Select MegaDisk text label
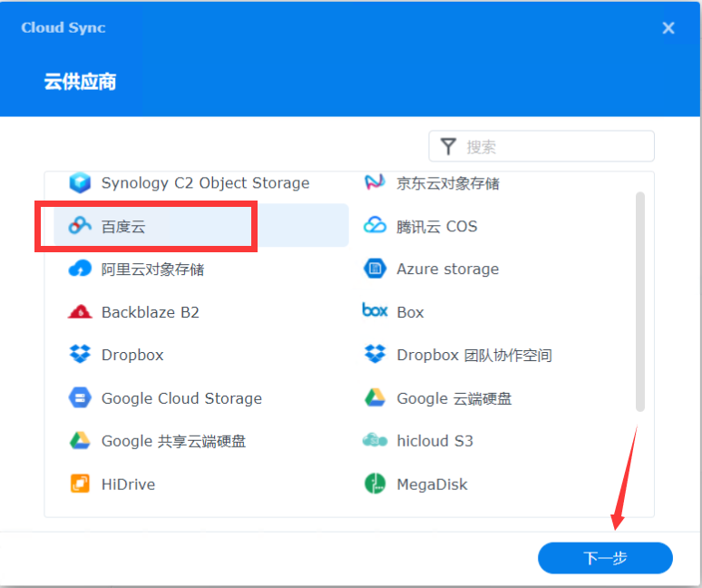 click(x=432, y=485)
